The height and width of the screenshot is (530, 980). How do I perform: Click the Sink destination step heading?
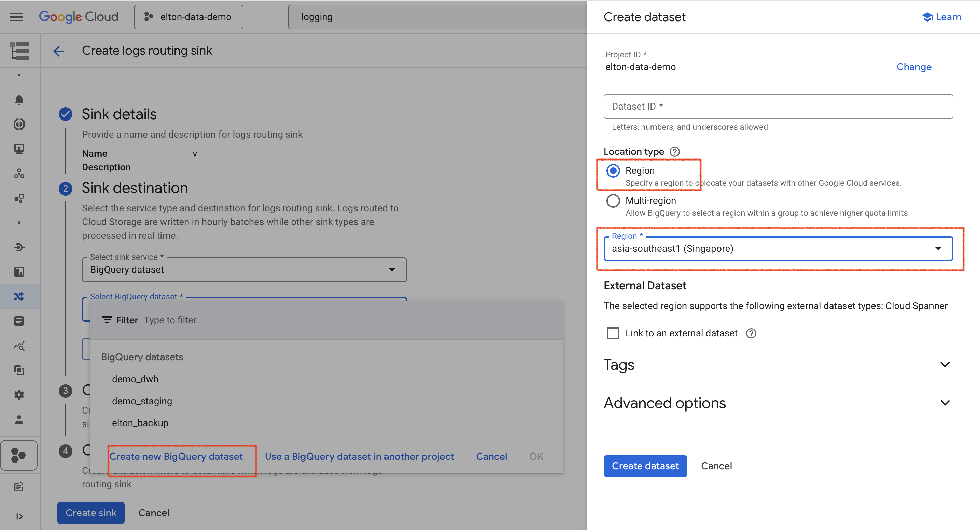point(135,188)
